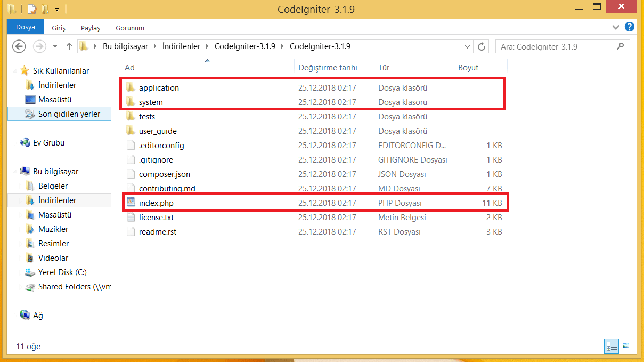Select the license.txt file name
The image size is (644, 362).
pos(156,217)
